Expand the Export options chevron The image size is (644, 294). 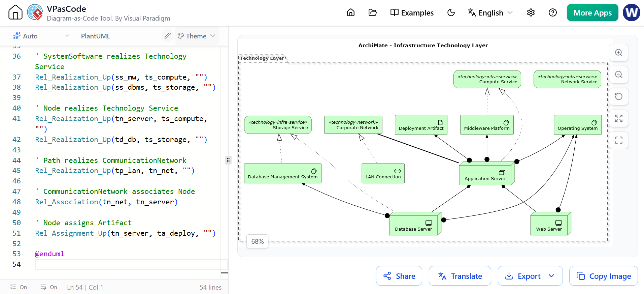coord(551,276)
